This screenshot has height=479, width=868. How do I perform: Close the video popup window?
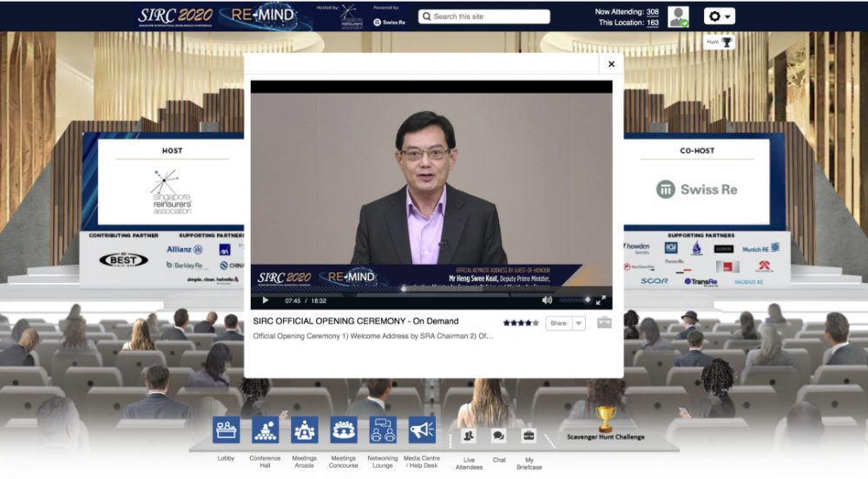click(611, 64)
